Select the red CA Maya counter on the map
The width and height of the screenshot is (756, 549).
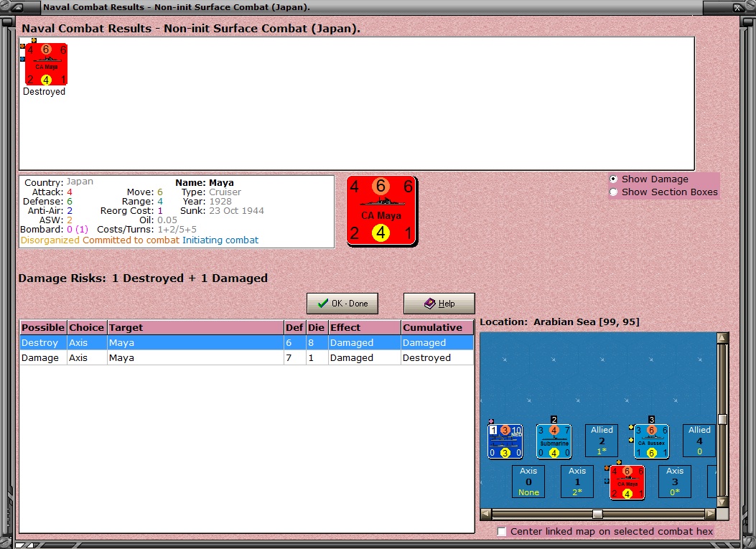[x=627, y=482]
